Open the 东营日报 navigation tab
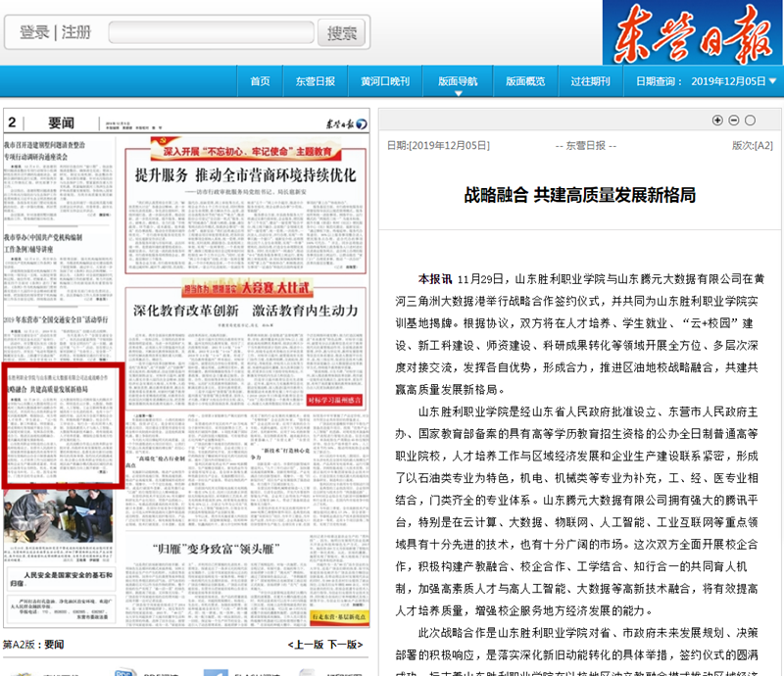 315,81
